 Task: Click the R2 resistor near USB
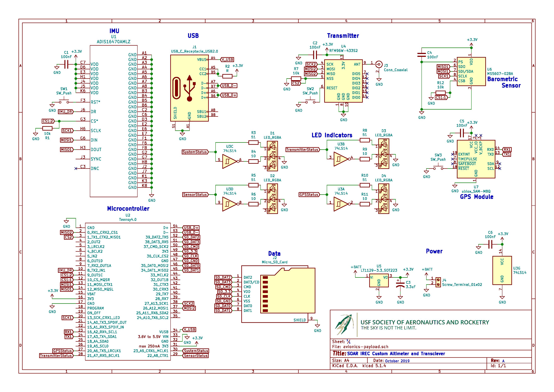click(227, 76)
